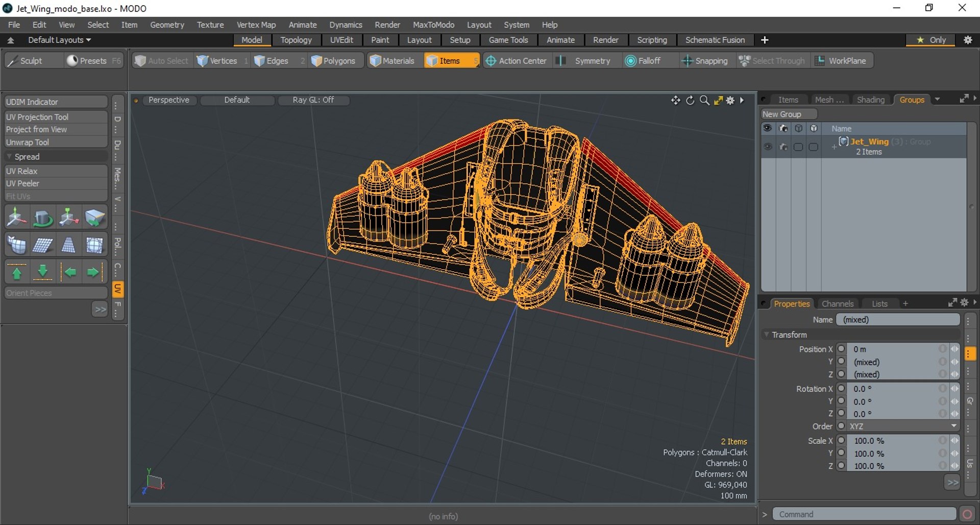Image resolution: width=980 pixels, height=525 pixels.
Task: Collapse the Spread section
Action: 9,157
